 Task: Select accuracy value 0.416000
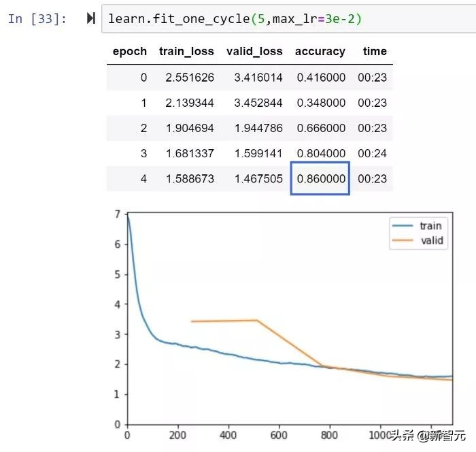(x=321, y=78)
